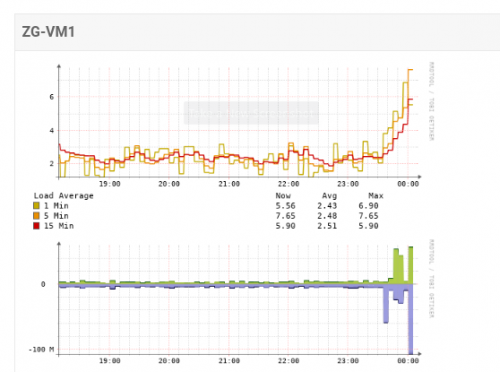
Task: Click the 21:00 label on load graph
Action: coord(229,184)
